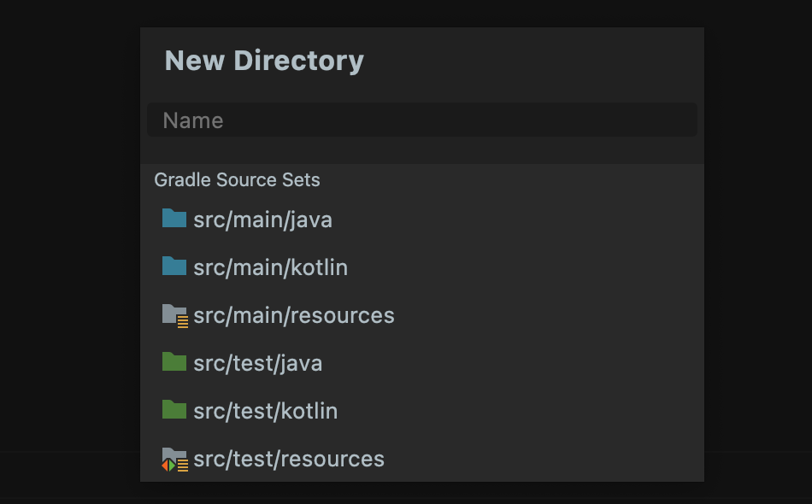Select the src/test/resources folder icon
812x504 pixels.
[175, 460]
